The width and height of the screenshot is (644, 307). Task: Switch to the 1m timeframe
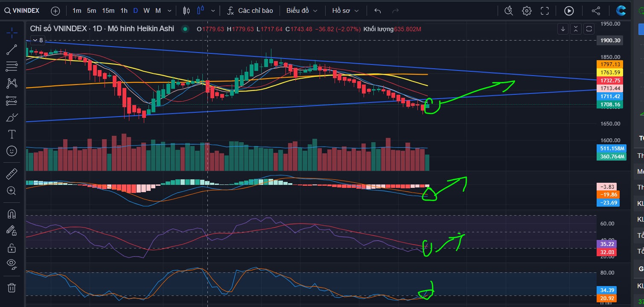click(77, 11)
